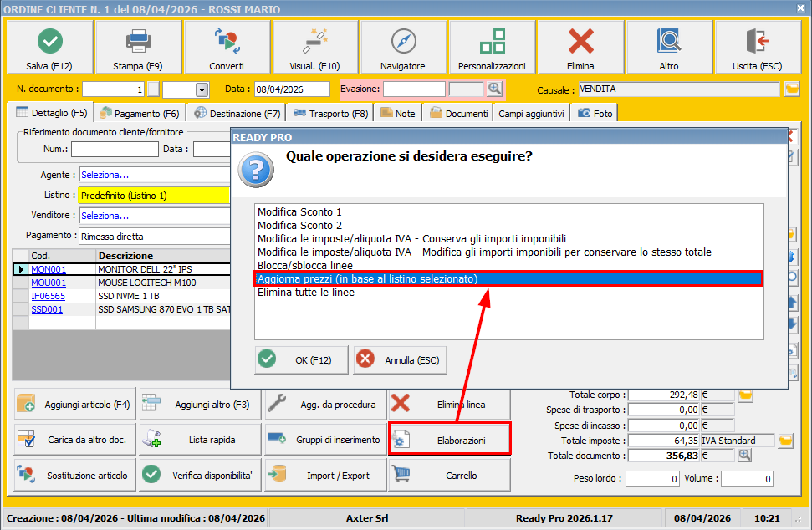
Task: Click Agg. da procedura wrench button
Action: point(326,404)
